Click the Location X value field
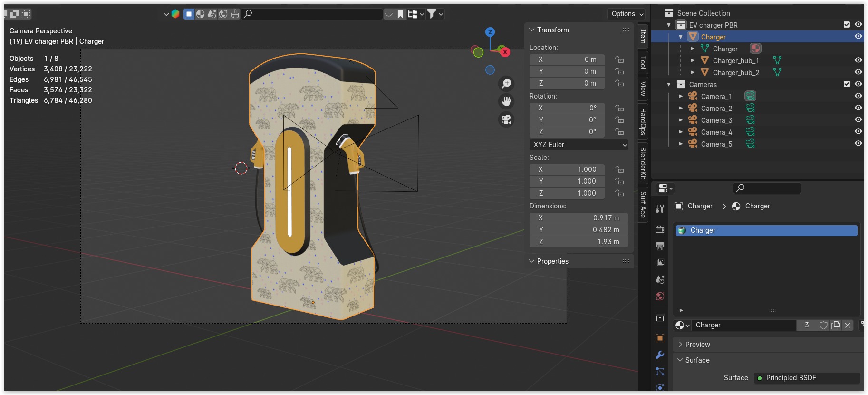Image resolution: width=868 pixels, height=395 pixels. [567, 59]
